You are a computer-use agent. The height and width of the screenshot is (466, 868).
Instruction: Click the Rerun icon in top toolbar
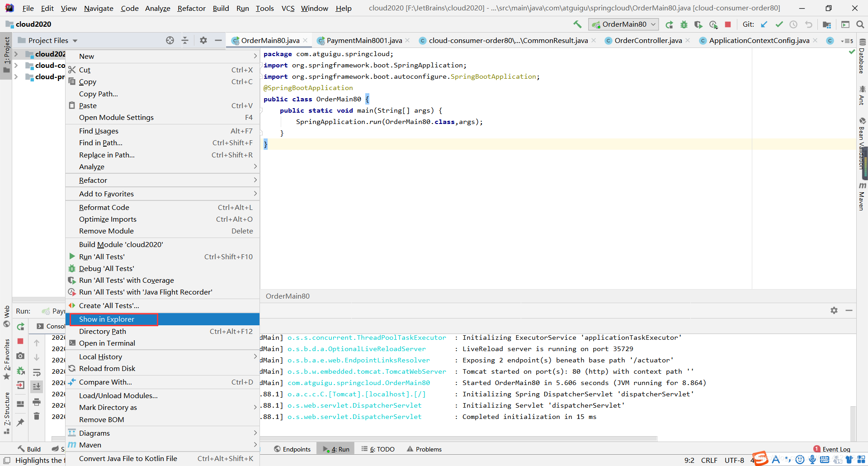click(x=670, y=24)
